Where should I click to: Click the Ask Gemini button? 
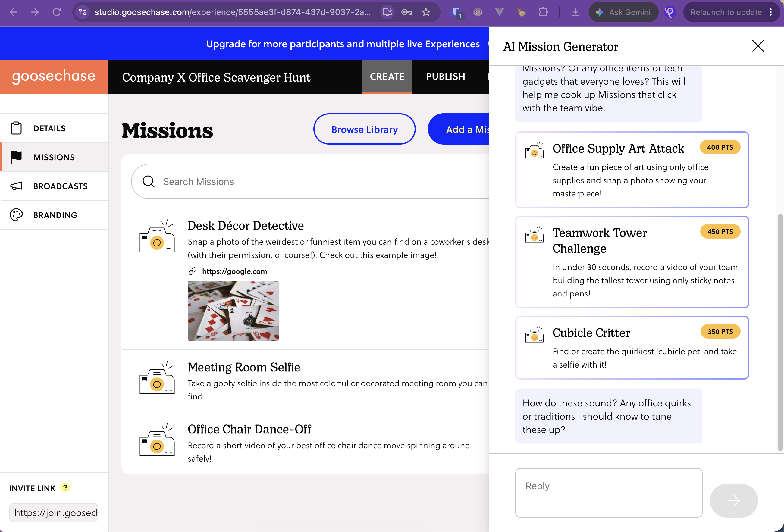[623, 12]
